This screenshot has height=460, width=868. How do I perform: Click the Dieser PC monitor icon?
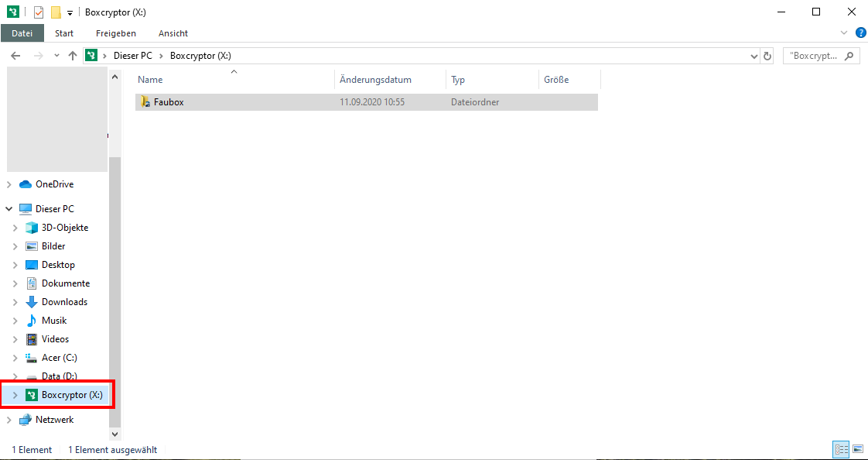(x=26, y=209)
